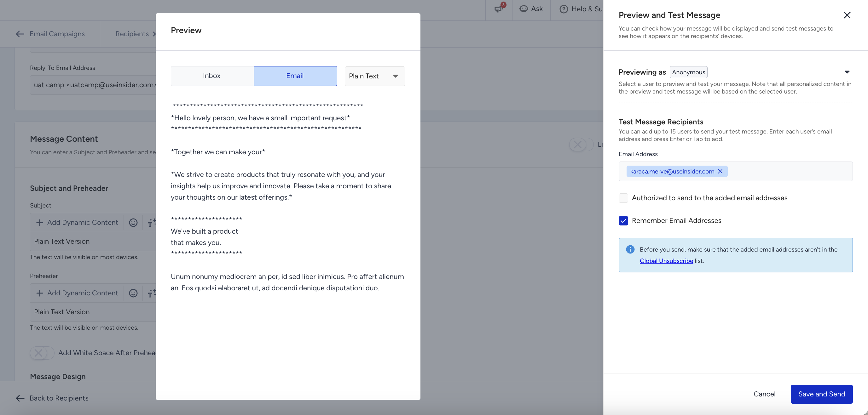
Task: Click the Preheader Plain Text Version field
Action: [x=93, y=312]
